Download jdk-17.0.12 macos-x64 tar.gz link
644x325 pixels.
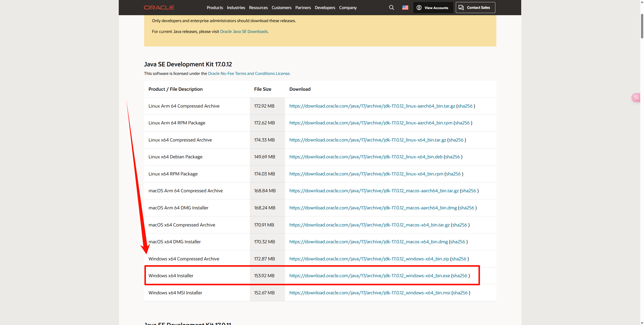(369, 225)
